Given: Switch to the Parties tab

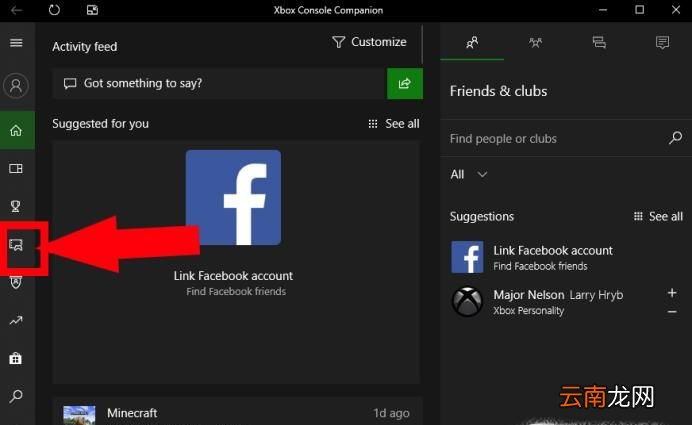Looking at the screenshot, I should (x=535, y=42).
